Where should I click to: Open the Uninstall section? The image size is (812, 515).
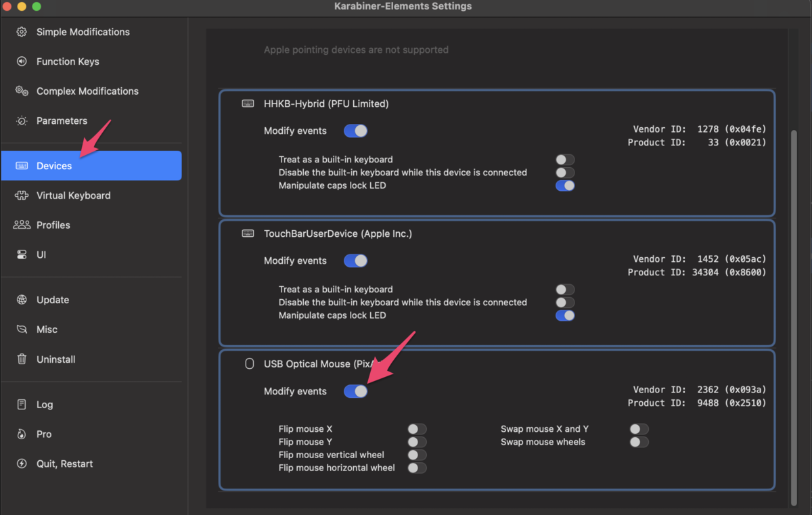point(91,359)
